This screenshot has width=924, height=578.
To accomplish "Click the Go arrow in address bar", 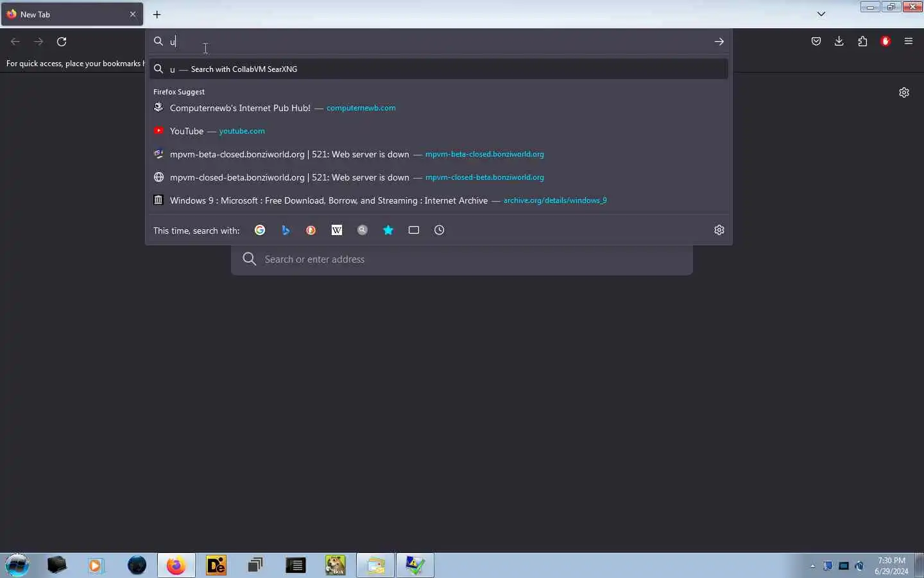I will tap(719, 42).
